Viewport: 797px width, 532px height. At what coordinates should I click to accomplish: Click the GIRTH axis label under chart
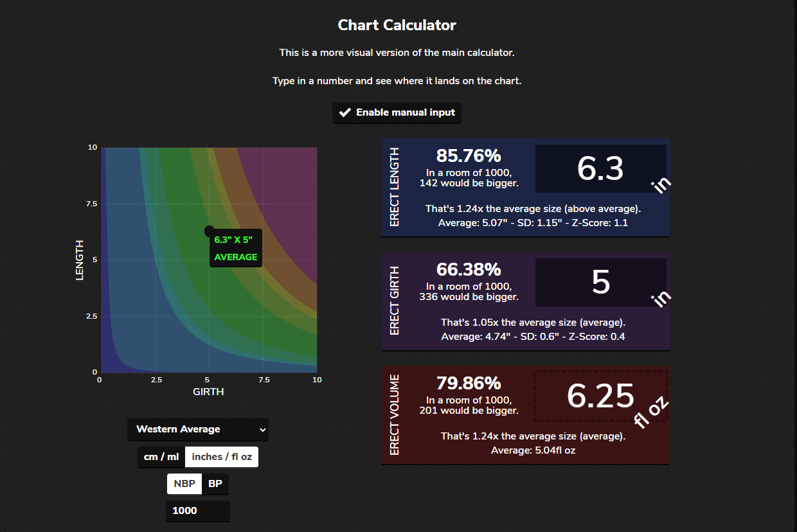point(208,391)
